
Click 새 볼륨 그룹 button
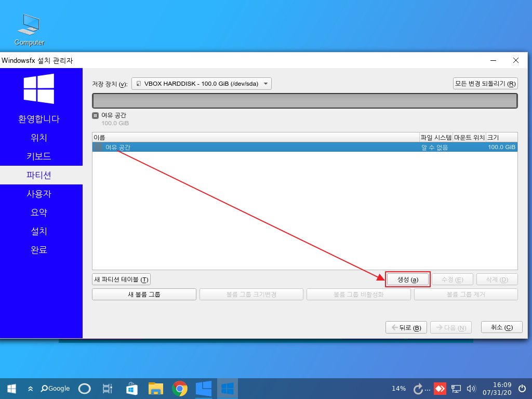[144, 294]
